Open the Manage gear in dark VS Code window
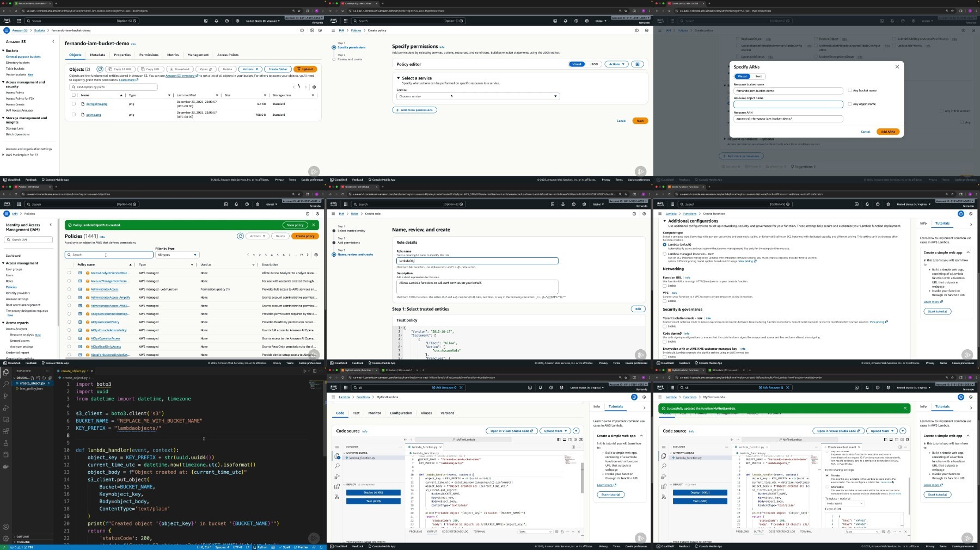The width and height of the screenshot is (980, 550). pos(5,538)
